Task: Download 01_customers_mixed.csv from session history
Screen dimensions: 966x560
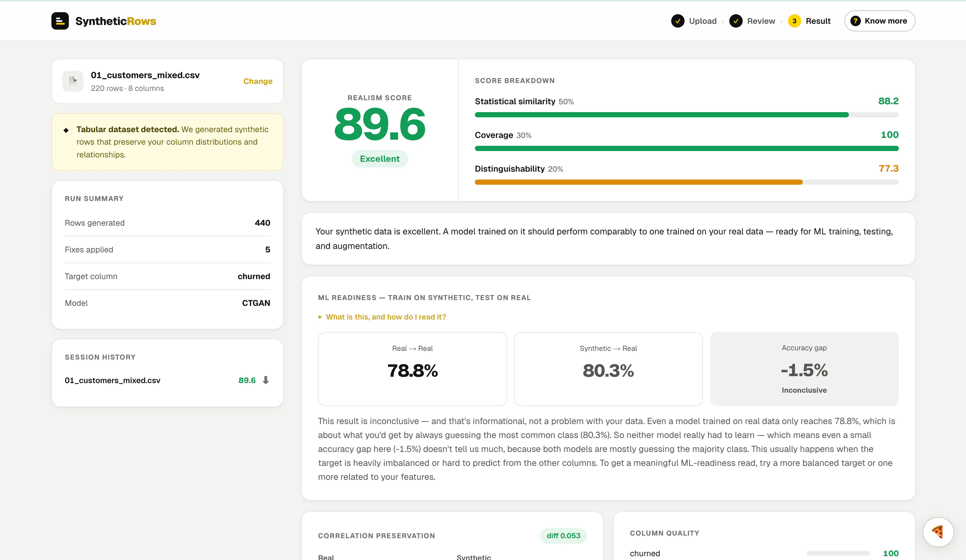Action: point(266,380)
